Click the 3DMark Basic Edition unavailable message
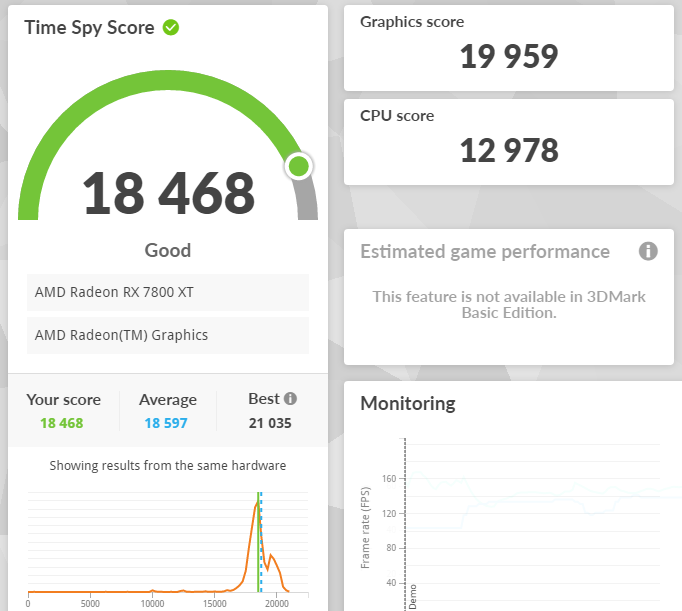This screenshot has height=611, width=682. (508, 304)
